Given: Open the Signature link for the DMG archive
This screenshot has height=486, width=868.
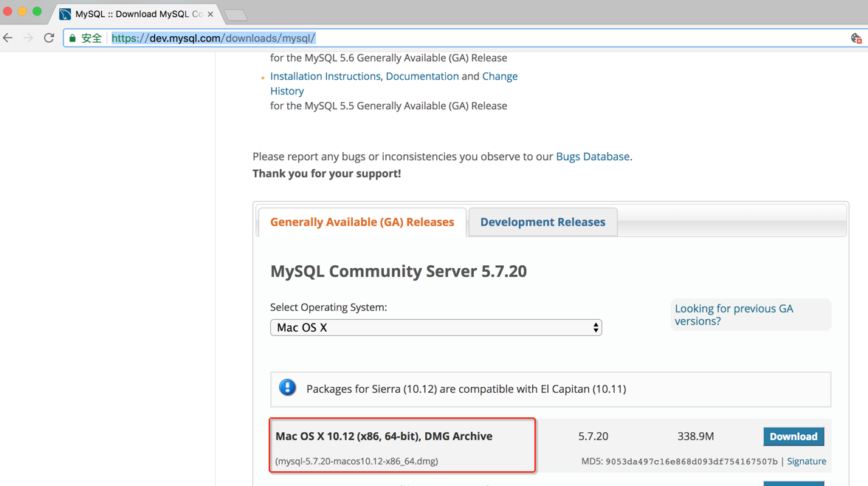Looking at the screenshot, I should tap(807, 461).
